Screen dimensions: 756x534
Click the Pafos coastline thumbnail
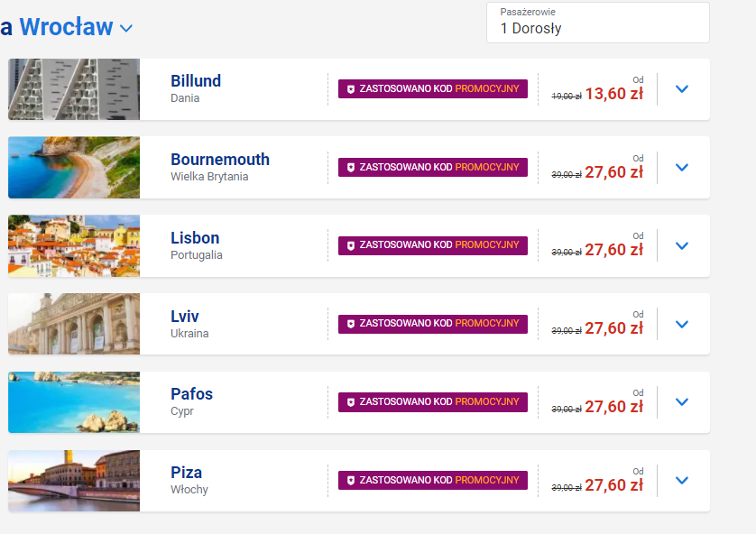click(x=74, y=402)
